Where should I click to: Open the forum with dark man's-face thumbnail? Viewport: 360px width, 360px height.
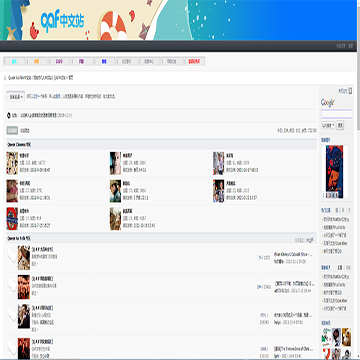[x=115, y=163]
